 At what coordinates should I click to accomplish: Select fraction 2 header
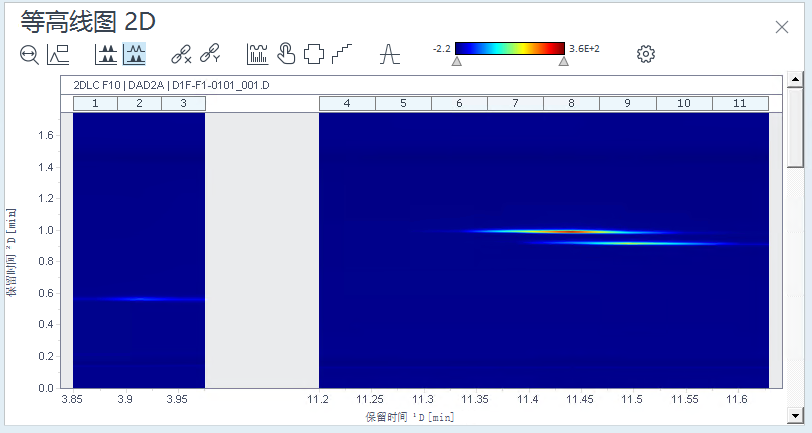(139, 103)
